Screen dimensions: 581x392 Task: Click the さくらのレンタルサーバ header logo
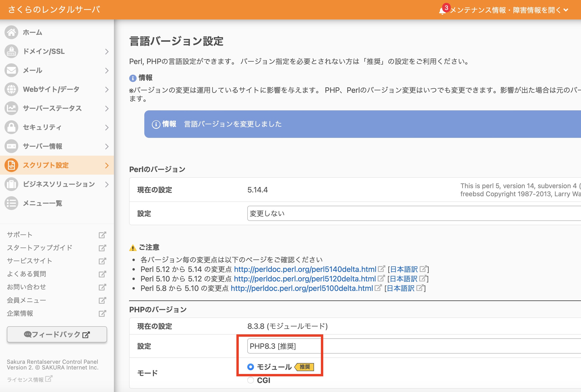54,9
